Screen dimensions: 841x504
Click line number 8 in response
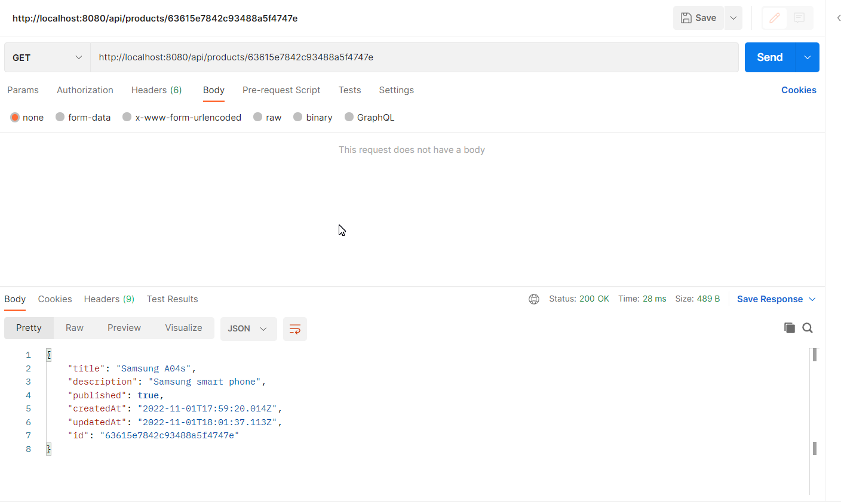coord(28,449)
